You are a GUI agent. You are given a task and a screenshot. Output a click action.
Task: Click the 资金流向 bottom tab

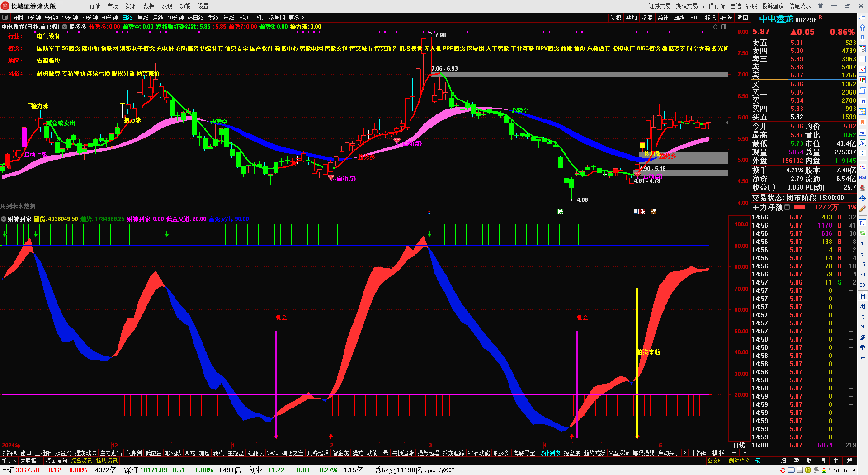tap(57, 461)
